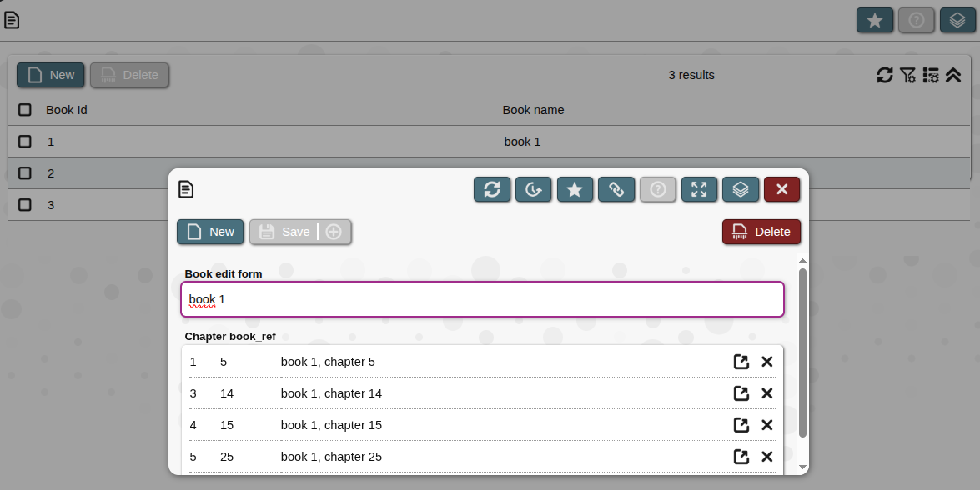Reload the book list results
The height and width of the screenshot is (490, 980).
[885, 75]
